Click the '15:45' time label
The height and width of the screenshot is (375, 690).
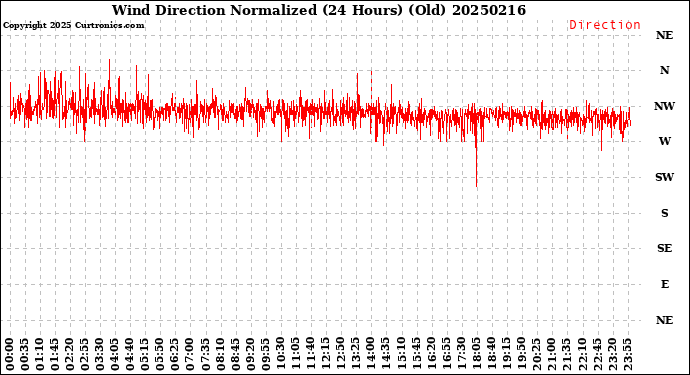416,355
